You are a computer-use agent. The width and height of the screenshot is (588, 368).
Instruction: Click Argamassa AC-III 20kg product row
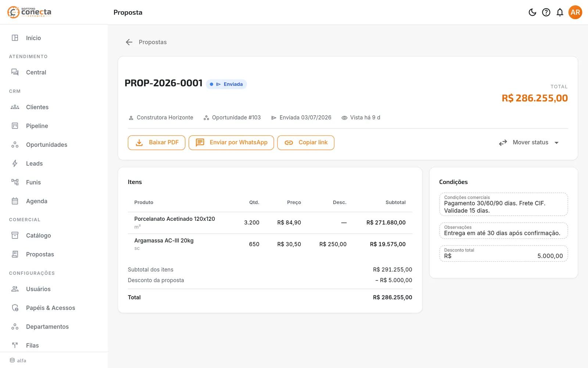click(270, 244)
